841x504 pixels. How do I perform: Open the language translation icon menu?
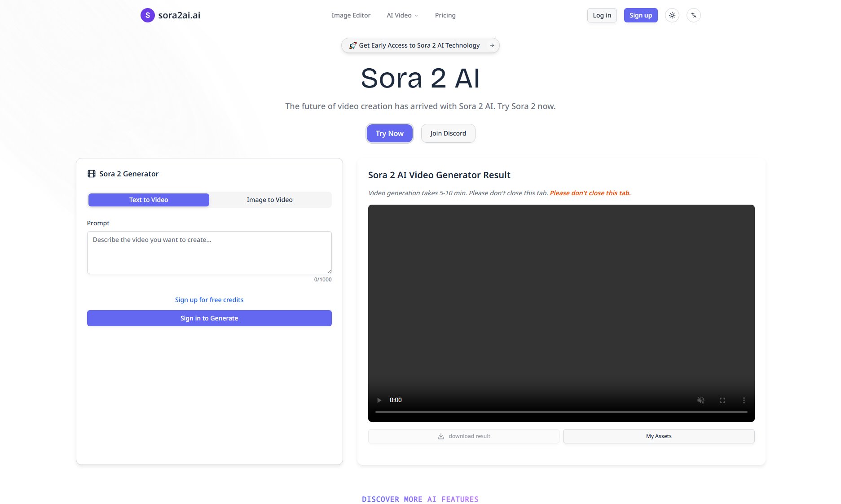tap(693, 15)
